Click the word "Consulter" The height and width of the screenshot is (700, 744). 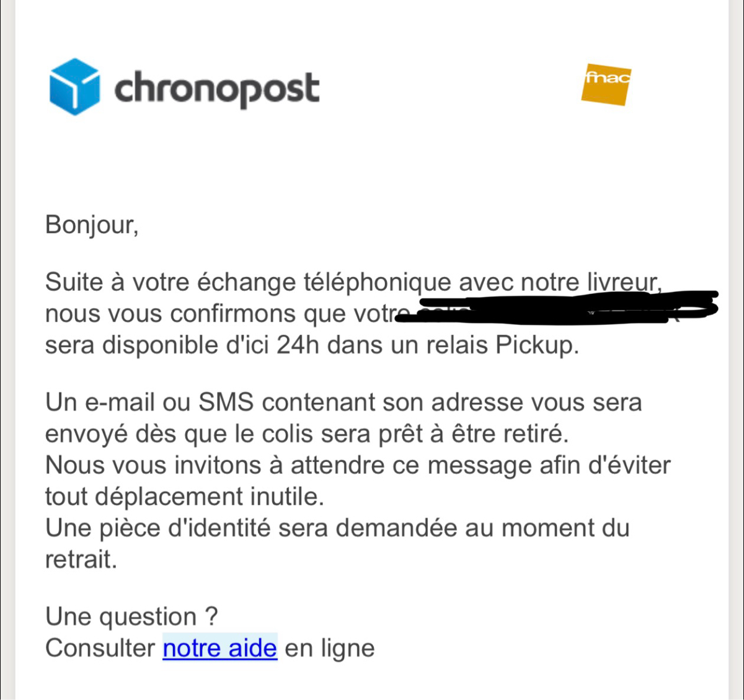point(100,649)
